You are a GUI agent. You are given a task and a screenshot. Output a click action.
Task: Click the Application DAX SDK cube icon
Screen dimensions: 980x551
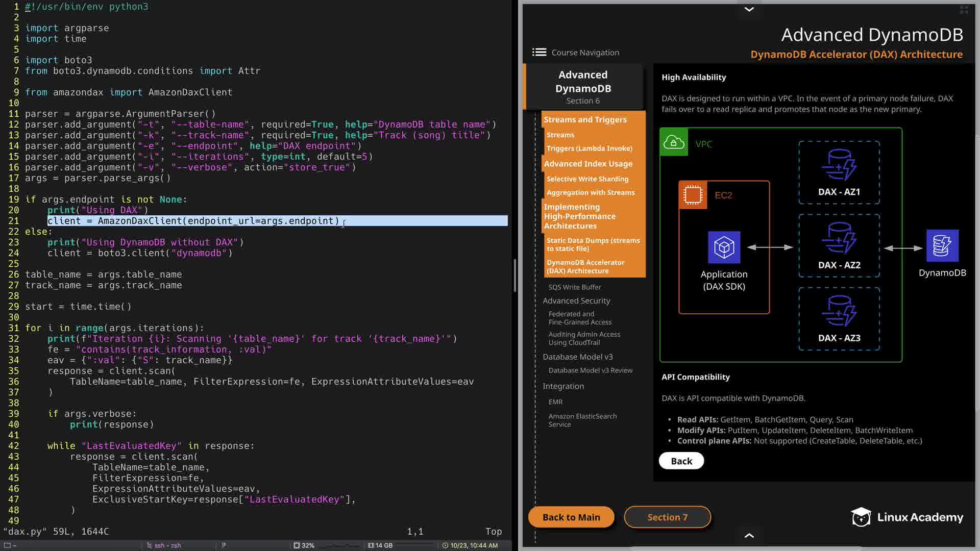pyautogui.click(x=724, y=247)
